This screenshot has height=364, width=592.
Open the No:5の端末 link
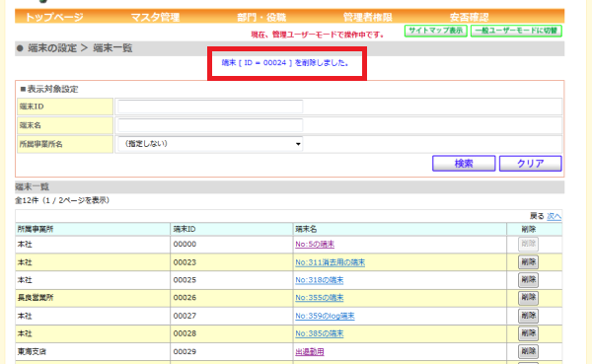coord(315,245)
